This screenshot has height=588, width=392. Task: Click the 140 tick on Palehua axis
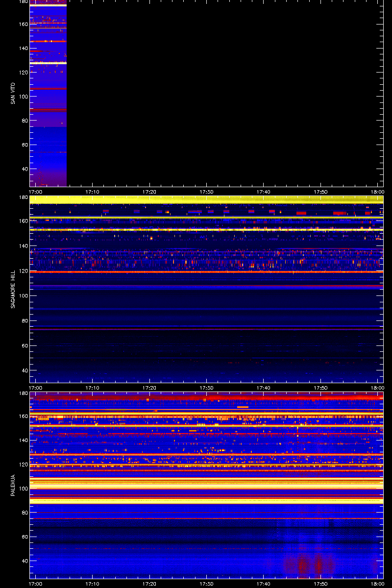point(23,441)
